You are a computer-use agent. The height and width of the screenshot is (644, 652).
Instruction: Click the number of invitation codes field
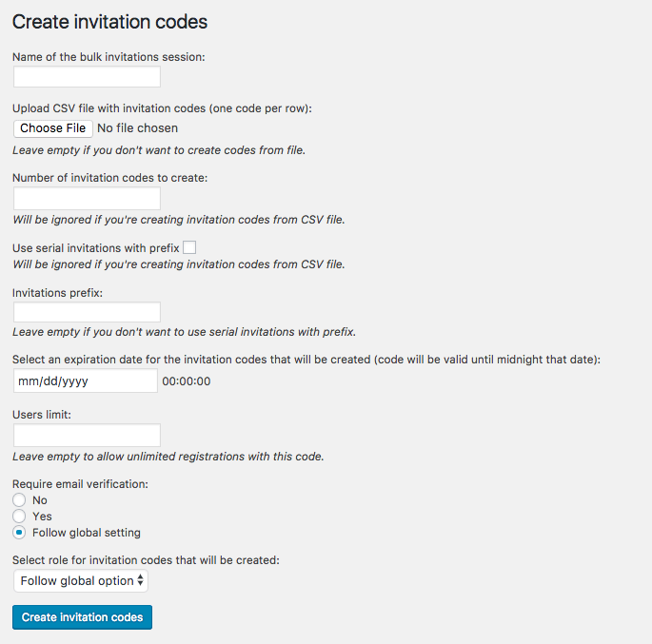pos(87,199)
